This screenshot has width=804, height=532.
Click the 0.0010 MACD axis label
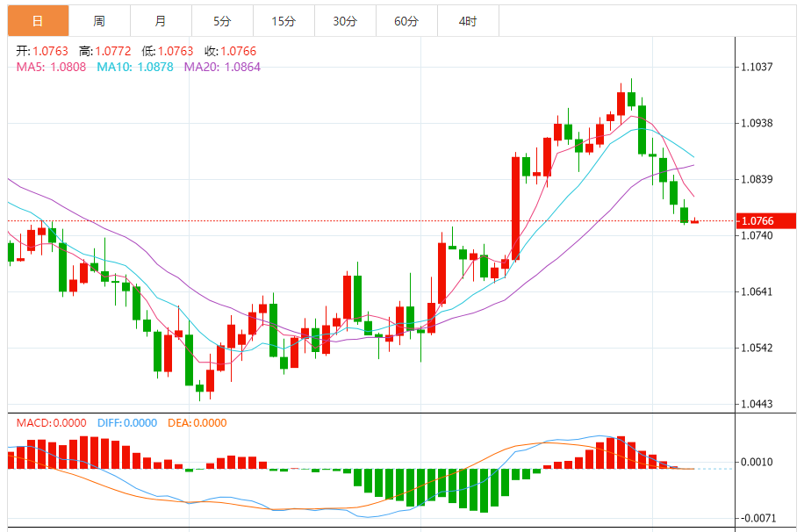click(x=757, y=463)
